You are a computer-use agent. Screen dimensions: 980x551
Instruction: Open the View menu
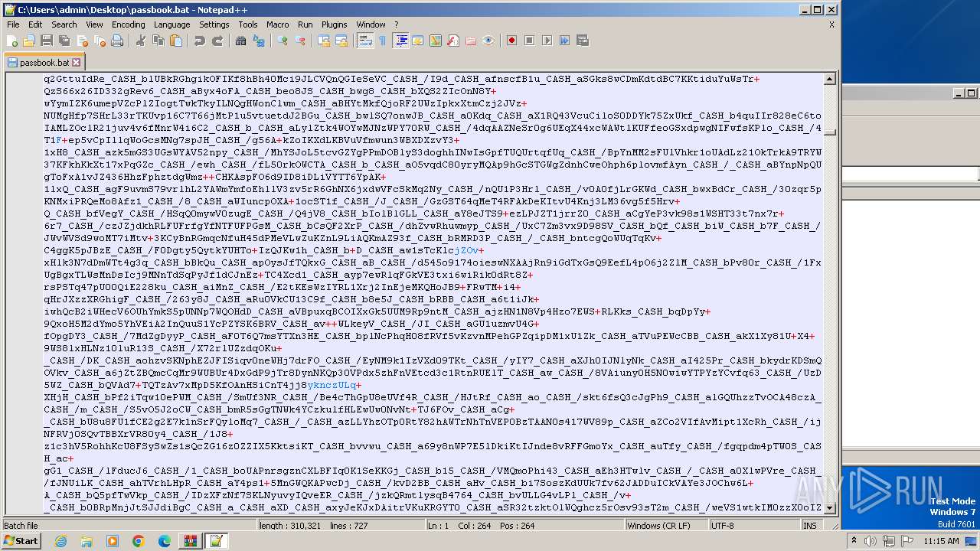(x=94, y=24)
